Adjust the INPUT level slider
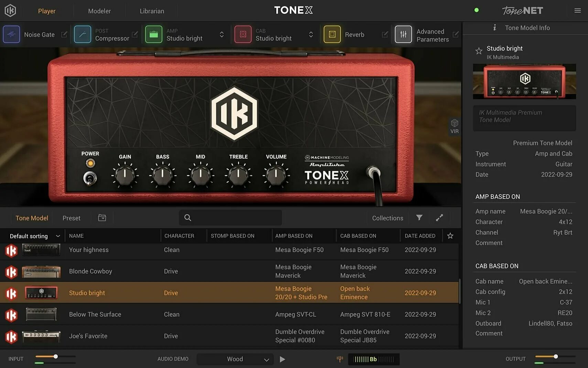Screen dimensions: 588x368 (55, 357)
